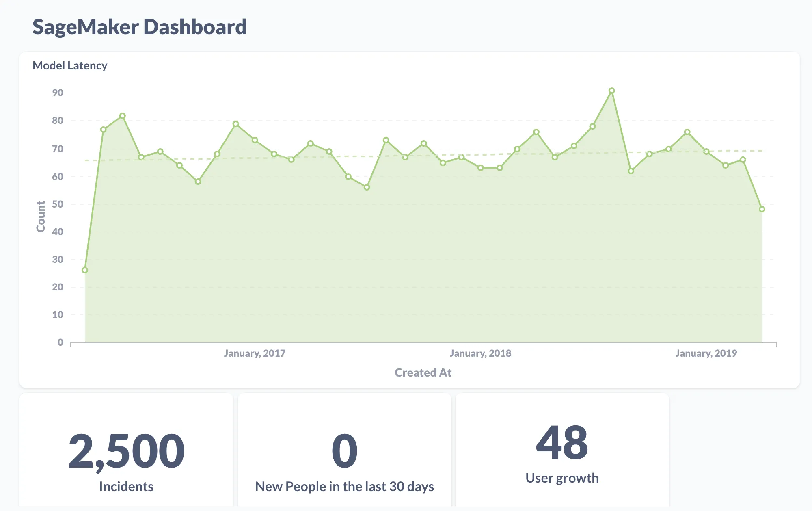Click the 0 New People number

click(x=344, y=450)
